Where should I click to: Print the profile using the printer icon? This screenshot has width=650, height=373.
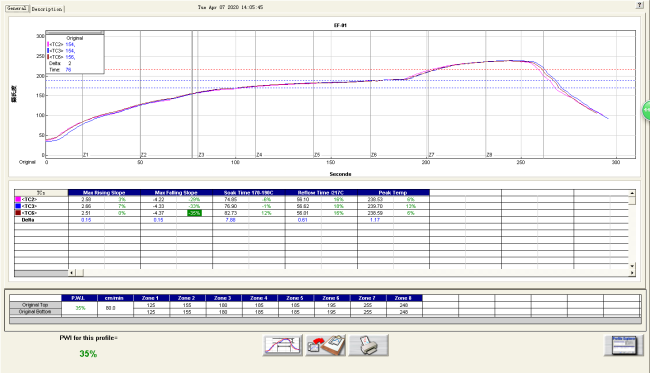369,345
